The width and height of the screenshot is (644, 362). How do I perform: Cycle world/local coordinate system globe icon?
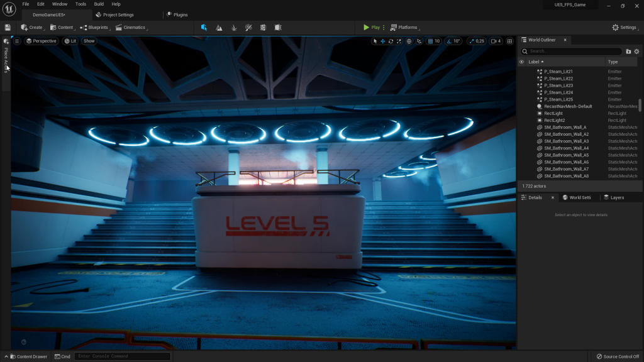(409, 41)
